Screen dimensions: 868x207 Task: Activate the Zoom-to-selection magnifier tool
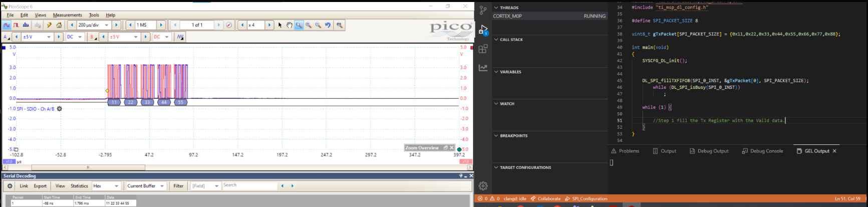click(299, 25)
